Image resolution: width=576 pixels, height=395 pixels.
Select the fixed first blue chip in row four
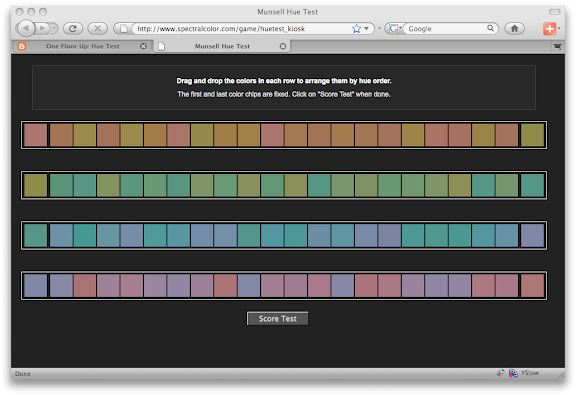[36, 286]
